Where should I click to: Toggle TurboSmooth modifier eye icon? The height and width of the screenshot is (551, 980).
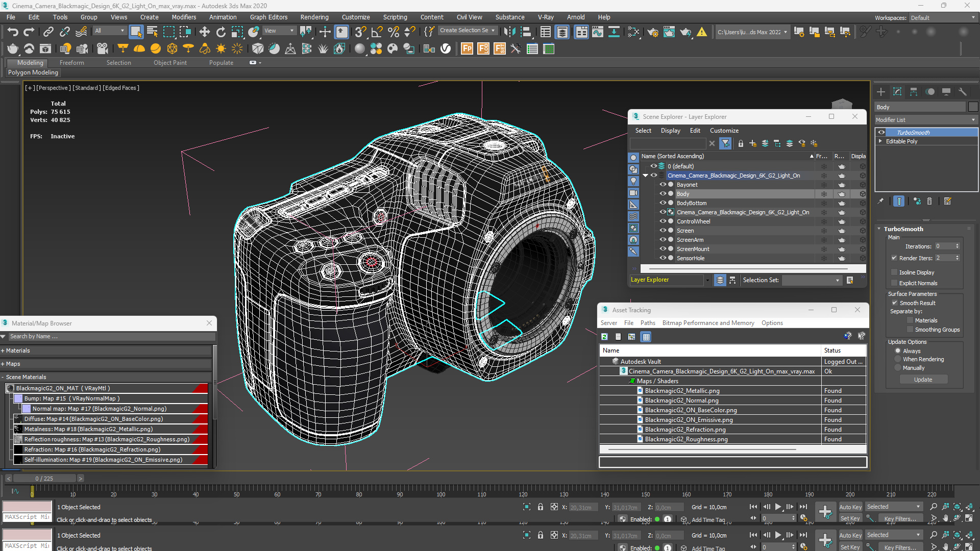(881, 133)
